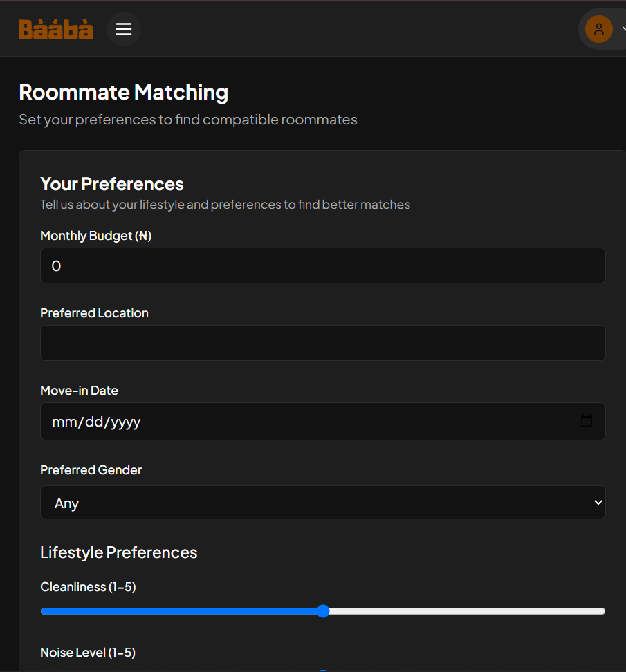Click the Preferred Gender label
Image resolution: width=626 pixels, height=672 pixels.
tap(91, 470)
